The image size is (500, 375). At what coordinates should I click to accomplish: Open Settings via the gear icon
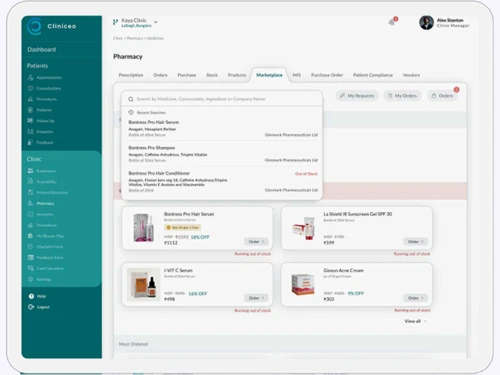(30, 279)
